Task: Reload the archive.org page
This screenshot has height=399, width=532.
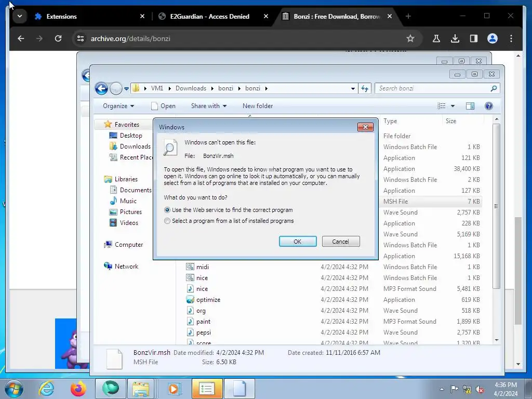Action: pos(58,38)
